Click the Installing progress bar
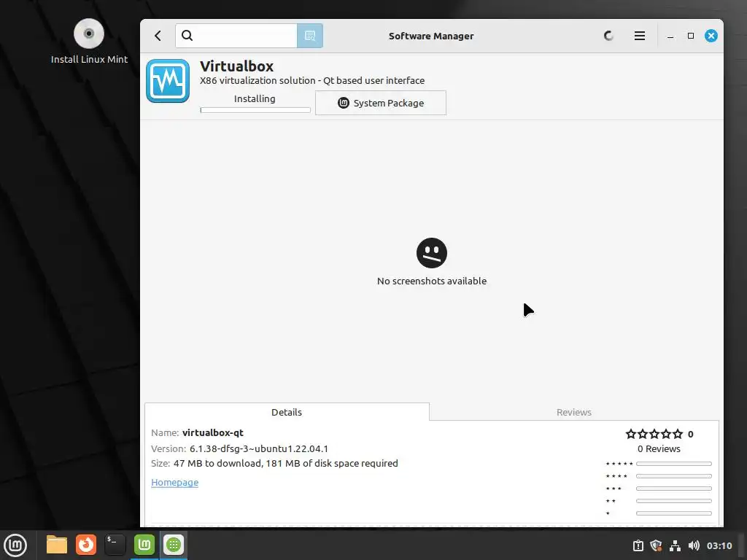Image resolution: width=747 pixels, height=560 pixels. tap(255, 110)
